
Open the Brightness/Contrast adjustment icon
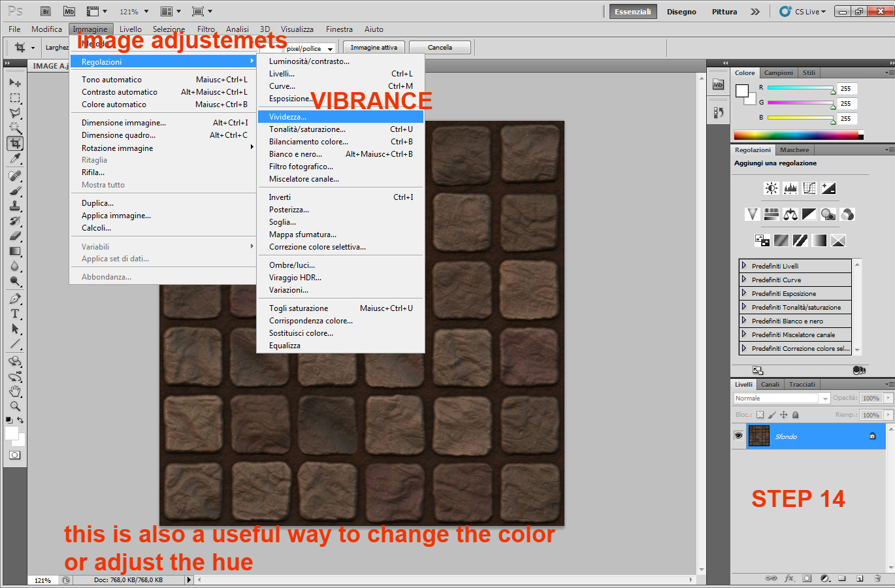point(771,188)
